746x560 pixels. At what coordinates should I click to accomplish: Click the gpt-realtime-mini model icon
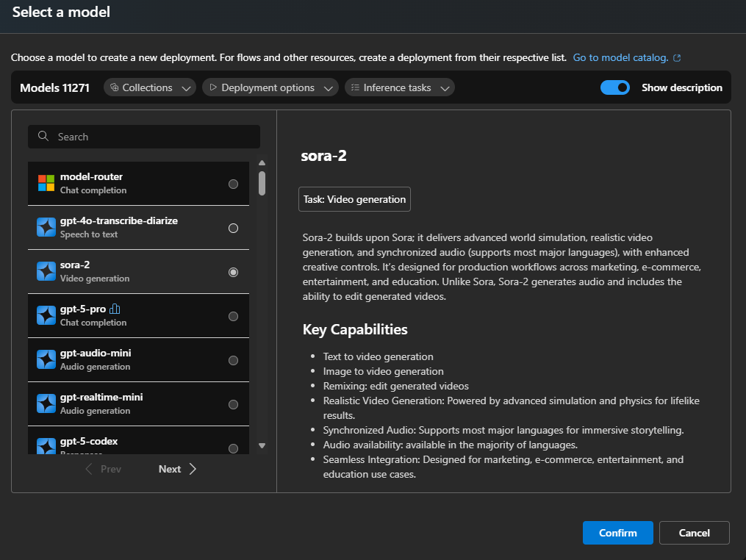click(46, 403)
